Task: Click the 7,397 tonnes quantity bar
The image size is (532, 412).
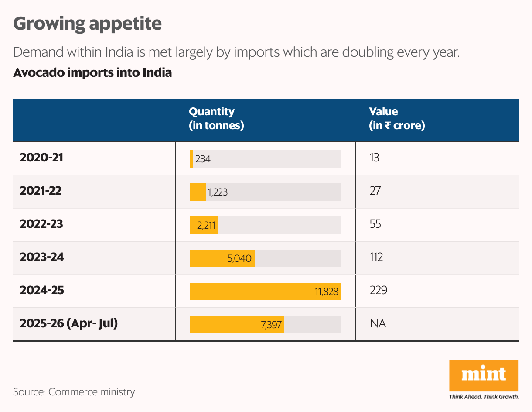Action: [x=237, y=325]
